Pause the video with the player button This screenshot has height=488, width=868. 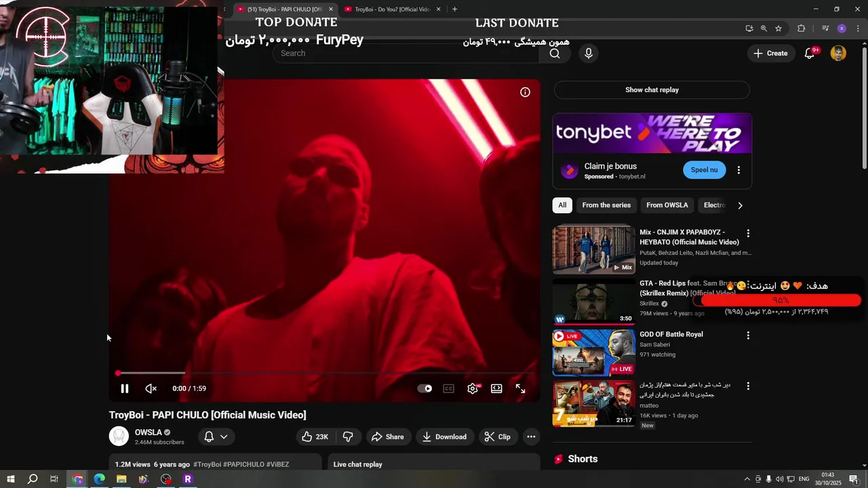[x=125, y=388]
